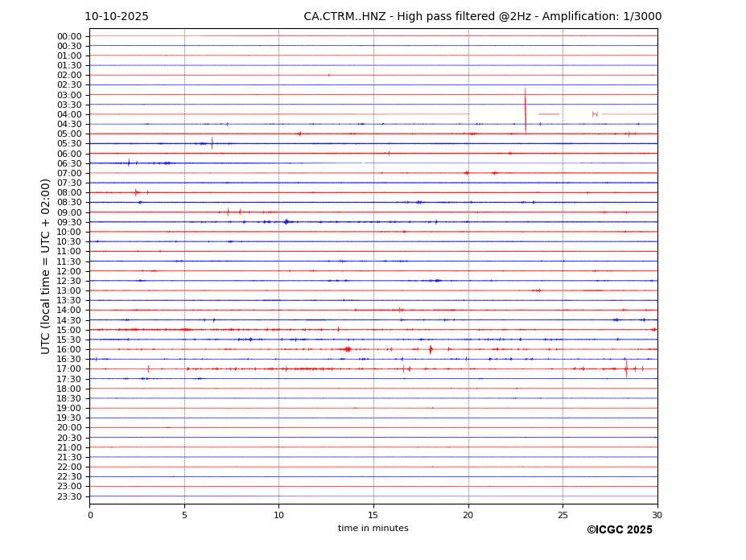Select the 04:30 time label
This screenshot has width=746, height=560.
click(x=69, y=124)
